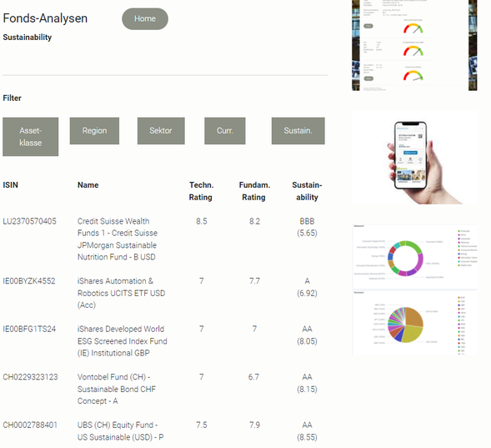Open the gauge ratings preview thumbnail
This screenshot has height=448, width=491.
pyautogui.click(x=414, y=45)
